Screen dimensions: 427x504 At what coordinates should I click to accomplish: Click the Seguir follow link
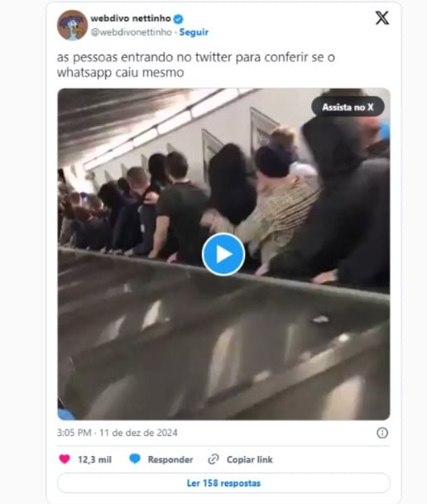point(194,32)
